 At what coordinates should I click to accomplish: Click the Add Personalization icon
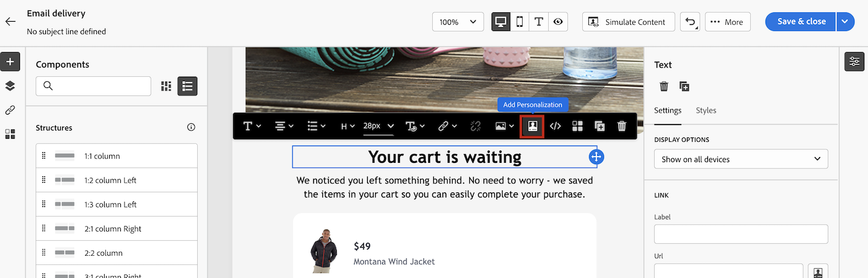tap(532, 126)
